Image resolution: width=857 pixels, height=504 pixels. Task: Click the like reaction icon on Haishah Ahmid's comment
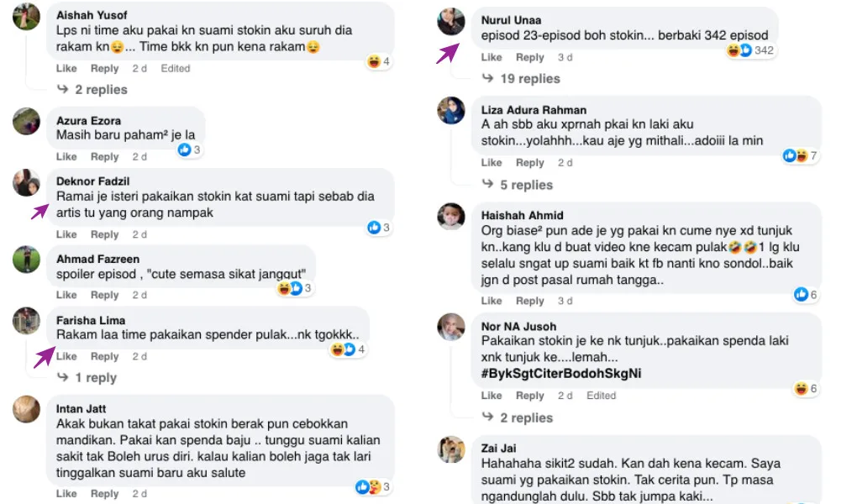(x=801, y=294)
